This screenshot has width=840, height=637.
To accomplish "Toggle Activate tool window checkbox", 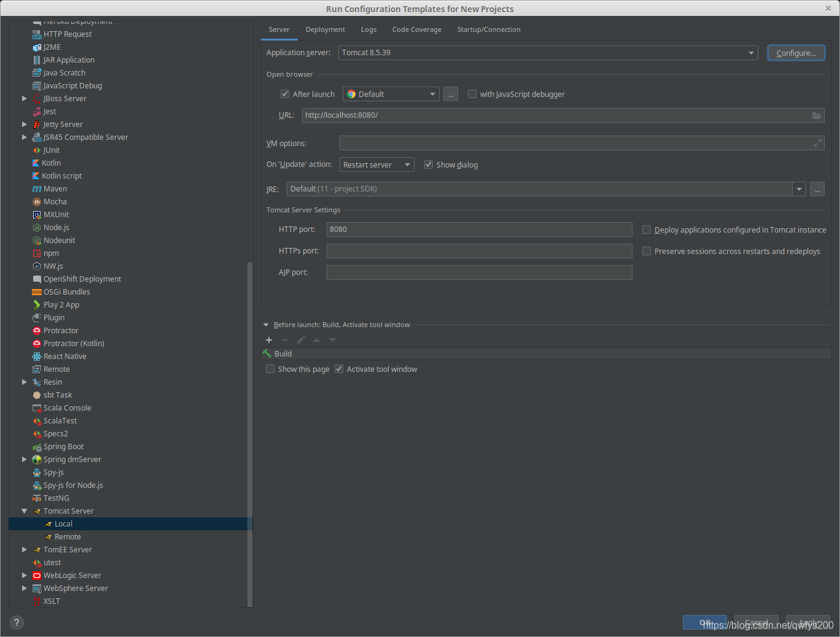I will 339,369.
